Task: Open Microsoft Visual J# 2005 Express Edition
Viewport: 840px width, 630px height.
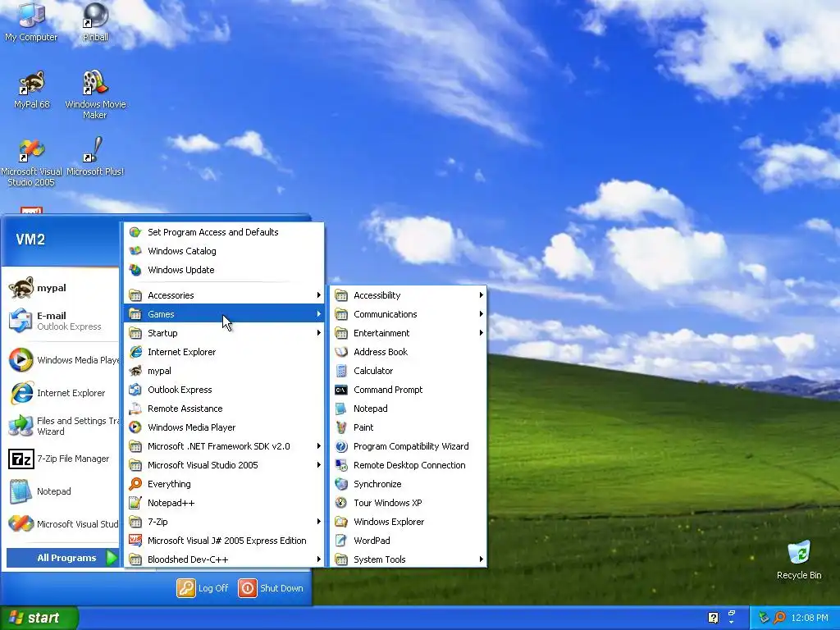Action: tap(224, 541)
